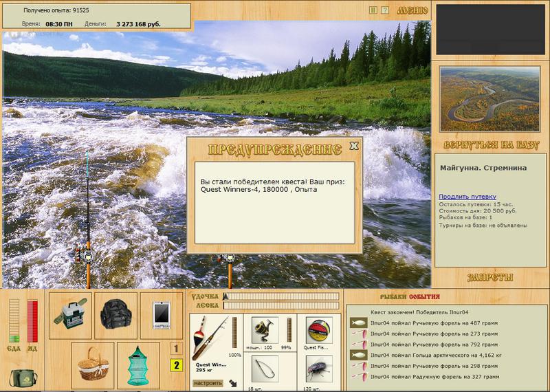
Task: Select the fly bait slot
Action: (319, 369)
